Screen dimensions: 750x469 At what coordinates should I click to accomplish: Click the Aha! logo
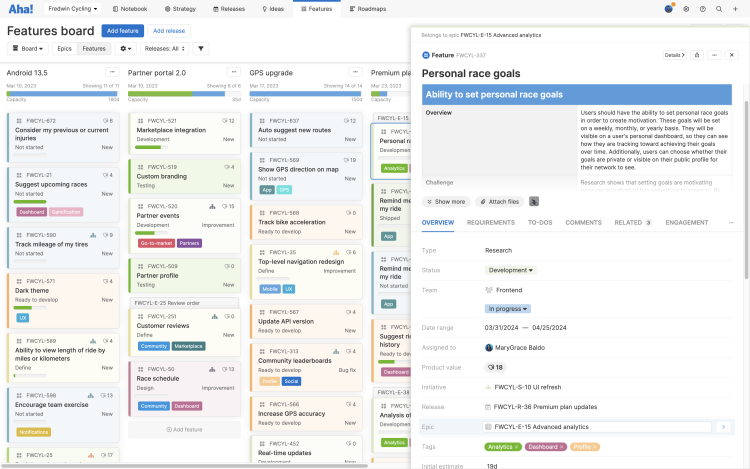[21, 9]
